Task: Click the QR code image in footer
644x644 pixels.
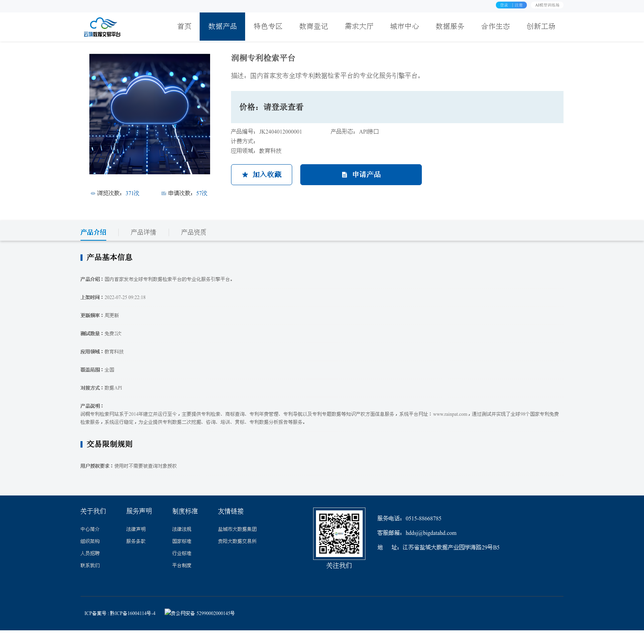Action: pos(339,534)
